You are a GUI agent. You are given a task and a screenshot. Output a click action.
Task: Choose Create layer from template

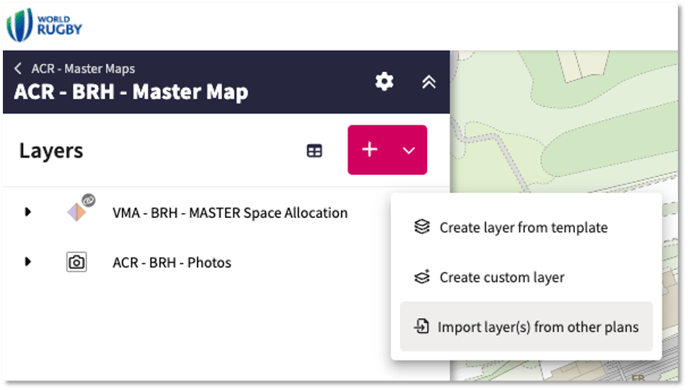point(526,227)
